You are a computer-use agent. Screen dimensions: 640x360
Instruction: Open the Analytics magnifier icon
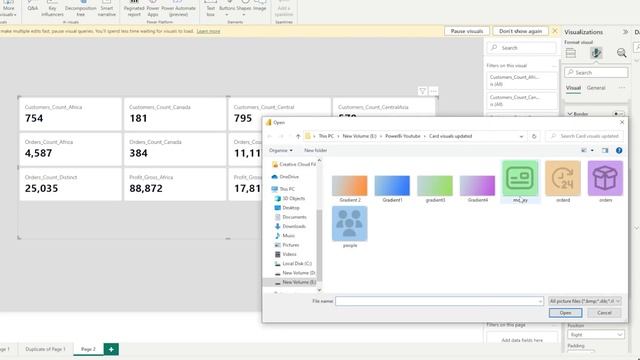(x=621, y=53)
